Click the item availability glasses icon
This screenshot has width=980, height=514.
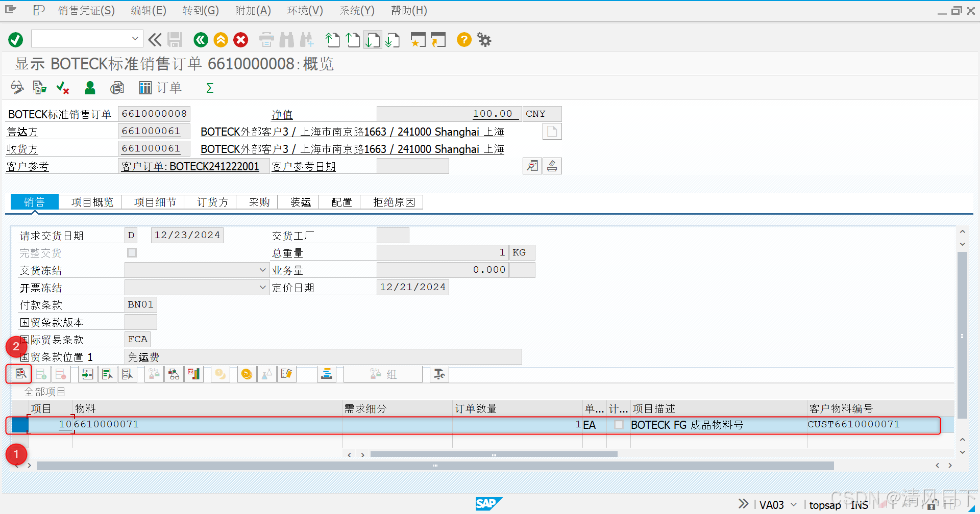tap(174, 374)
